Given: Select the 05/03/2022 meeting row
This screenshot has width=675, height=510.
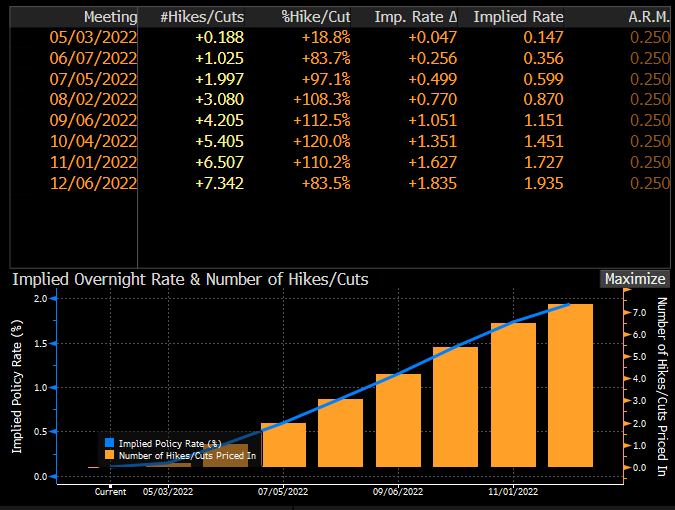Looking at the screenshot, I should 97,37.
